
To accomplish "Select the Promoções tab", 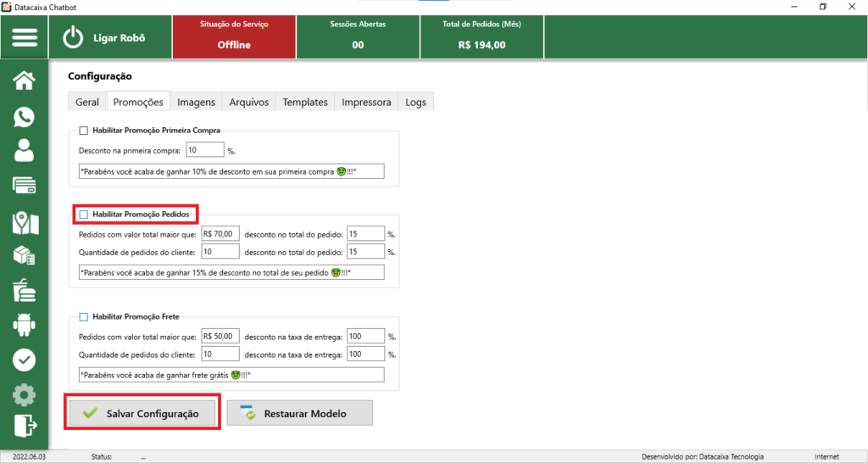I will coord(138,102).
